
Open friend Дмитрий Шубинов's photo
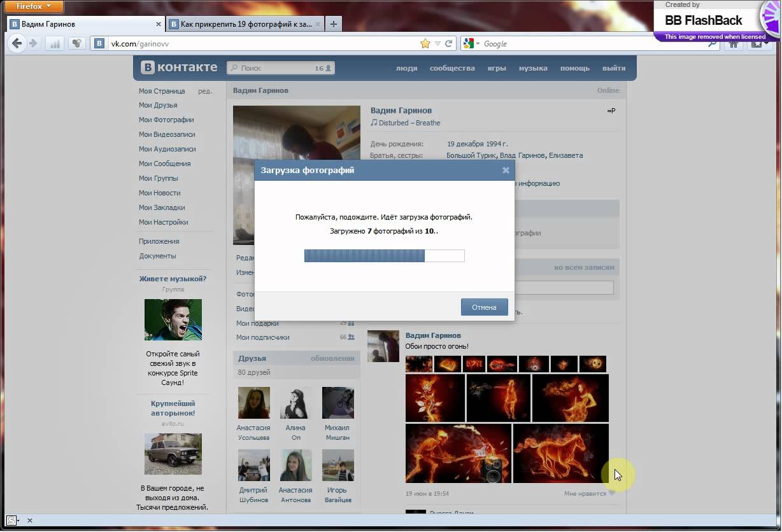(x=253, y=465)
